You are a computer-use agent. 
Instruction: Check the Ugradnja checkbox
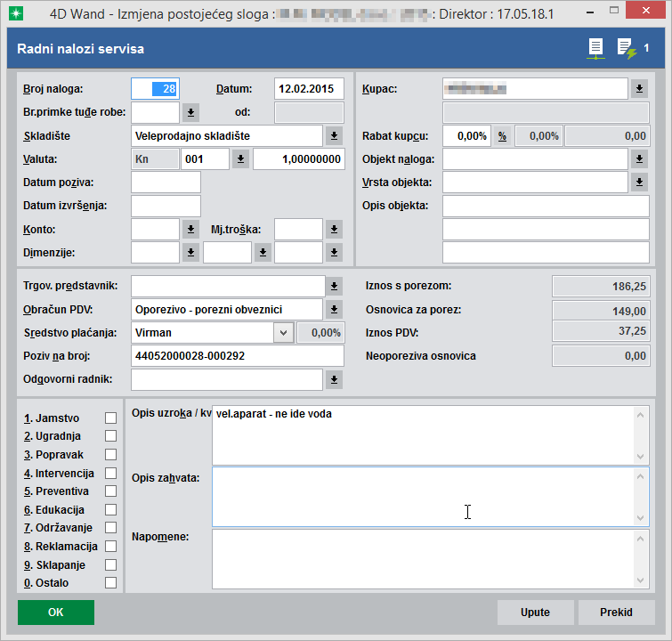[110, 436]
